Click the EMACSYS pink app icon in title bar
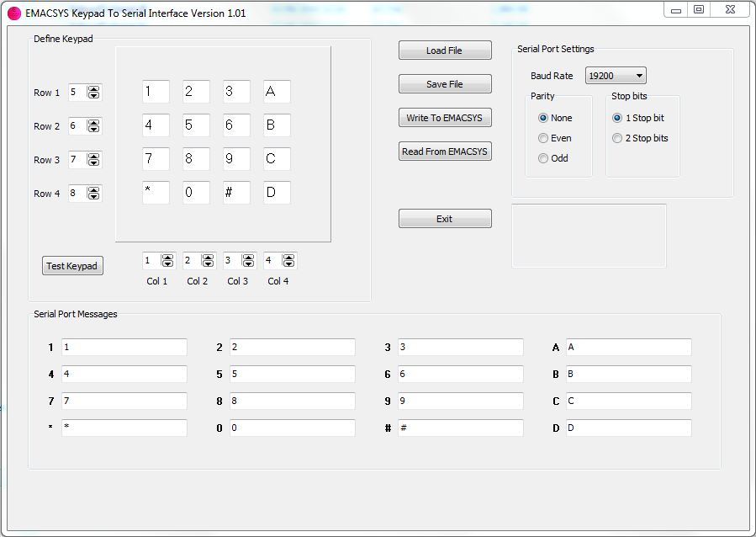Screen dimensions: 756x537 pos(14,13)
